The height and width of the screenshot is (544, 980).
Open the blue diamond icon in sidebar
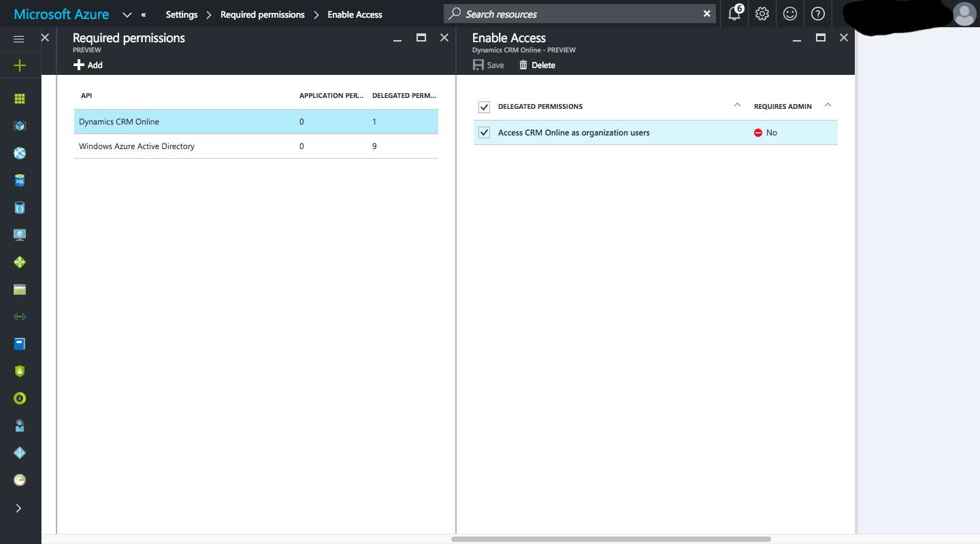tap(19, 453)
